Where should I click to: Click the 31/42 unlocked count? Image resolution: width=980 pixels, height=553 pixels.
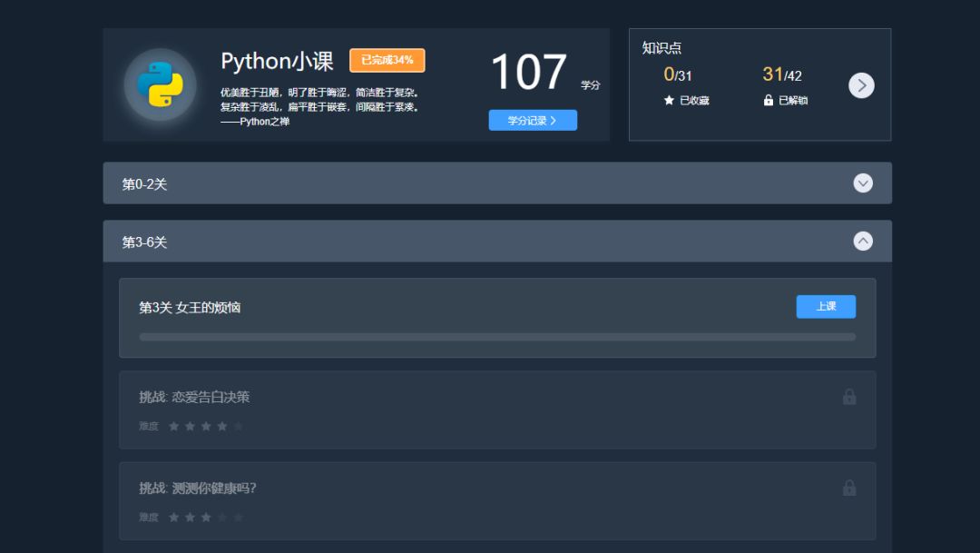782,75
